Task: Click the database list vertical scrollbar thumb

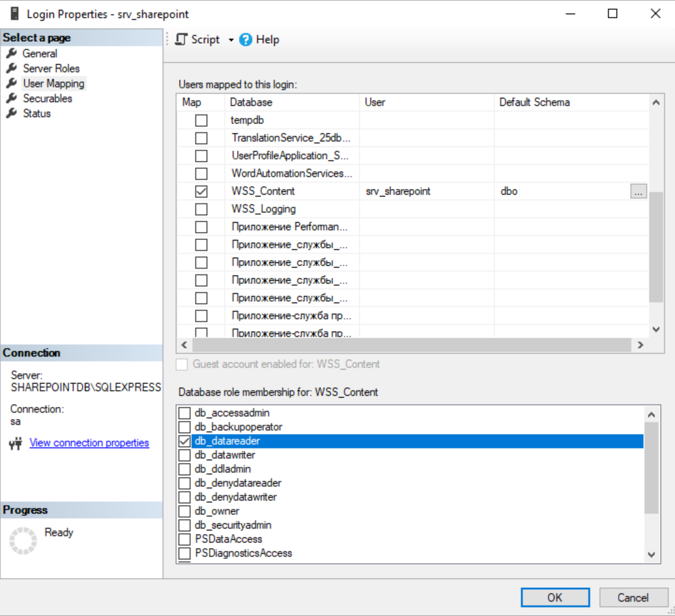Action: [656, 248]
